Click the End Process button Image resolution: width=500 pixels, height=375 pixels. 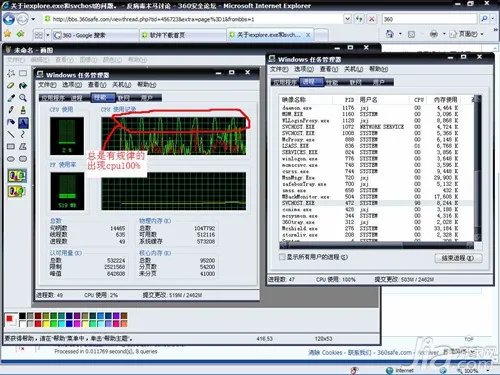[458, 258]
